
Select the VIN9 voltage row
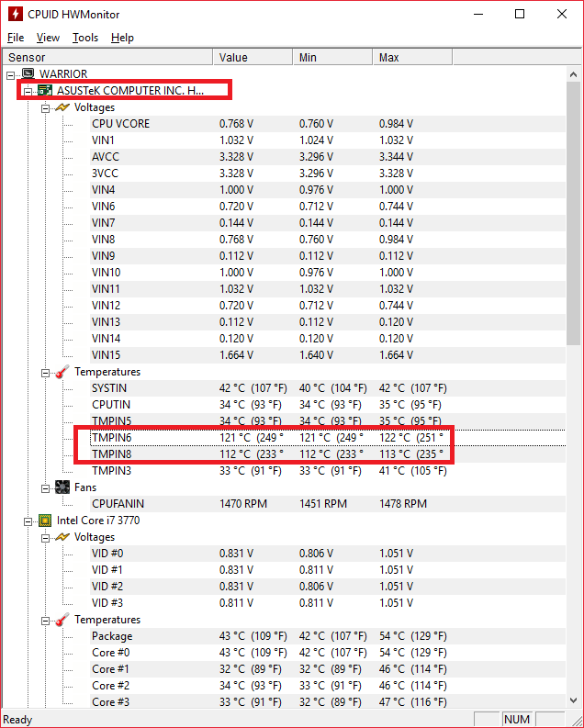tap(328, 256)
